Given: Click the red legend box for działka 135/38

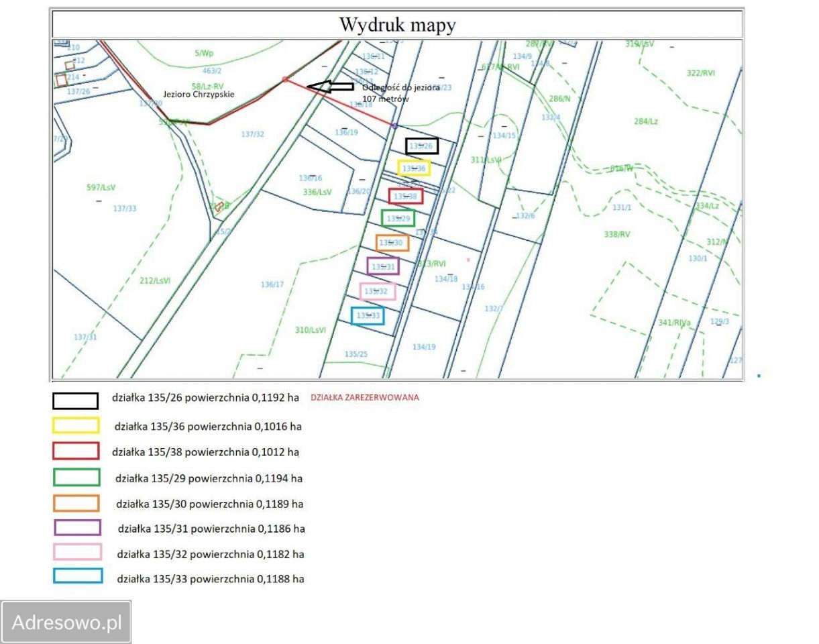Looking at the screenshot, I should pos(76,451).
